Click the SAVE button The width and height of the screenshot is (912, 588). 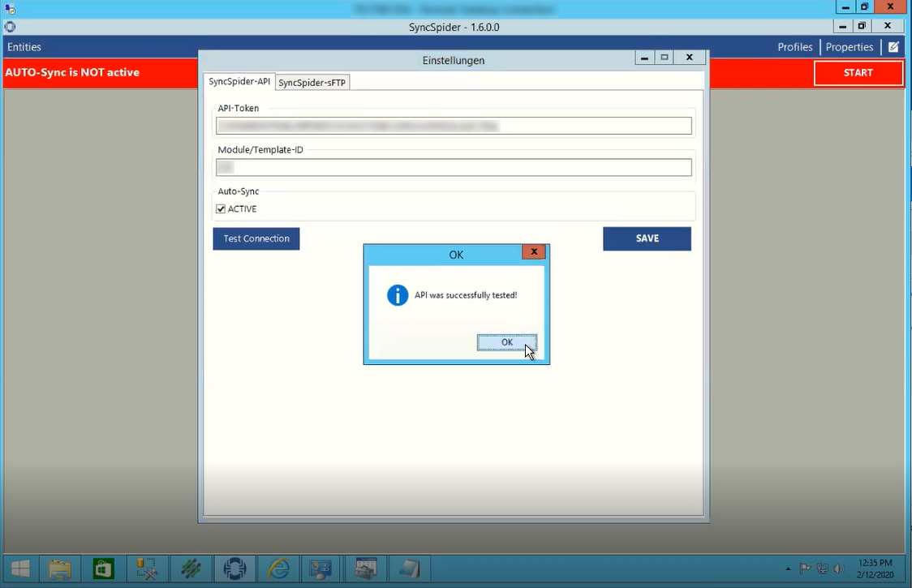647,238
